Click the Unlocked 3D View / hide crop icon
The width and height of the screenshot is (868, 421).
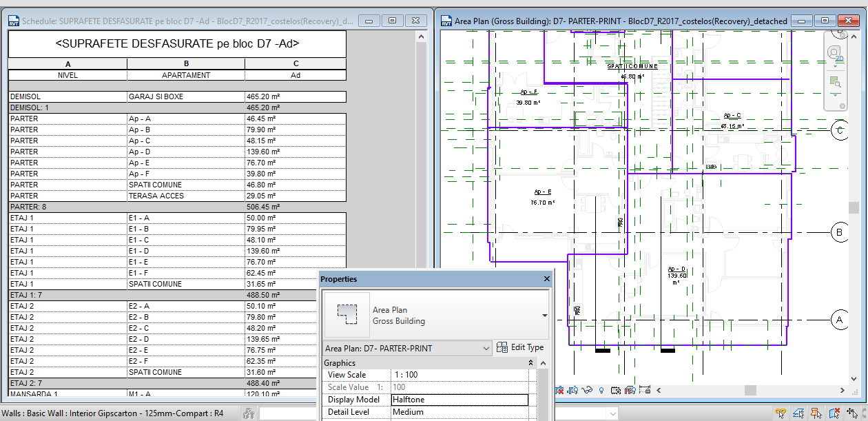tap(559, 390)
